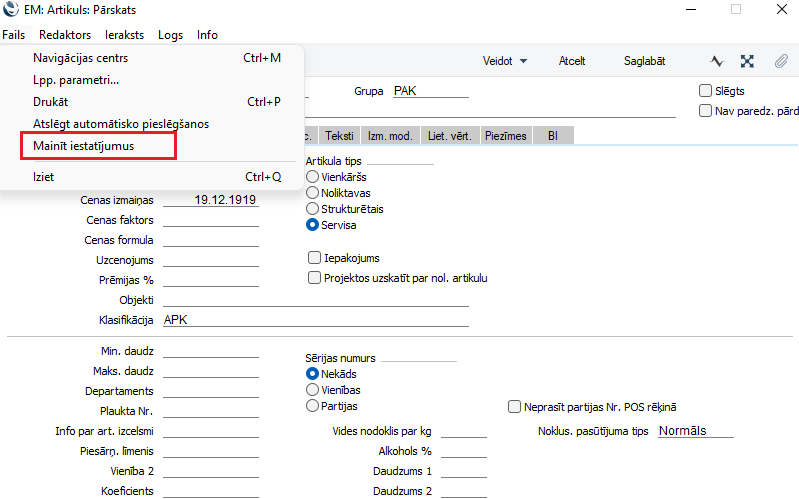Tick the Iepakojums checkbox
The height and width of the screenshot is (499, 799).
click(314, 258)
